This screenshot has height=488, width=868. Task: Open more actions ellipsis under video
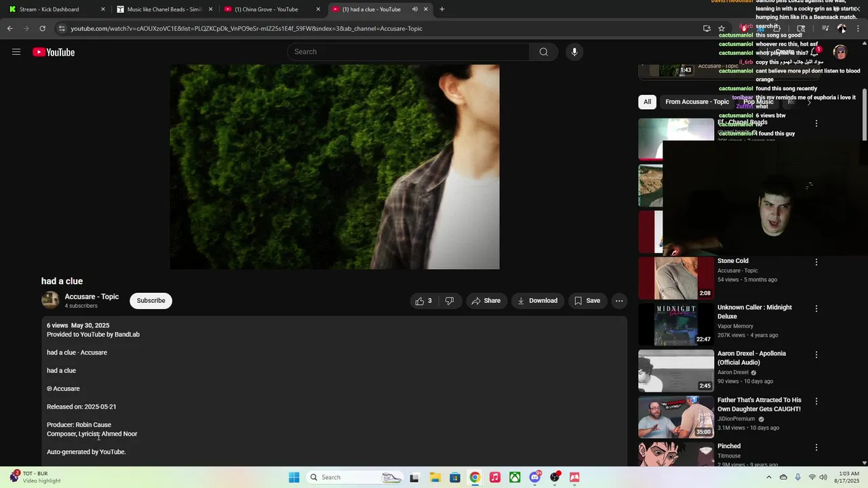click(x=619, y=301)
